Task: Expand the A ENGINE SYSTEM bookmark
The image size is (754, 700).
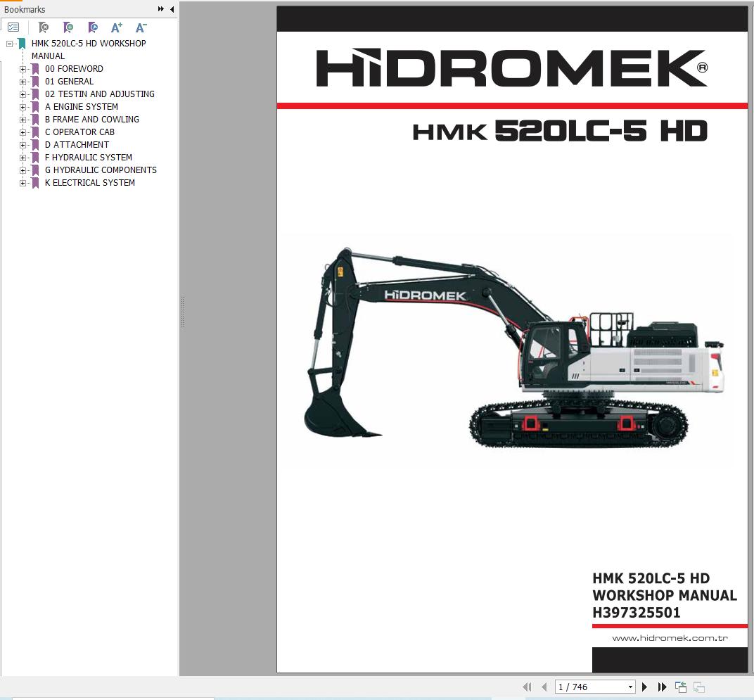Action: [23, 107]
